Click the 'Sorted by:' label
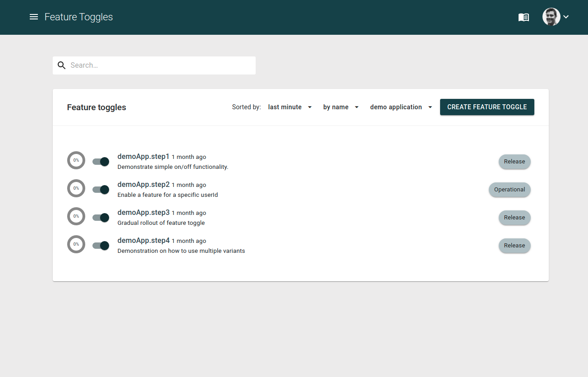This screenshot has height=377, width=588. tap(246, 107)
